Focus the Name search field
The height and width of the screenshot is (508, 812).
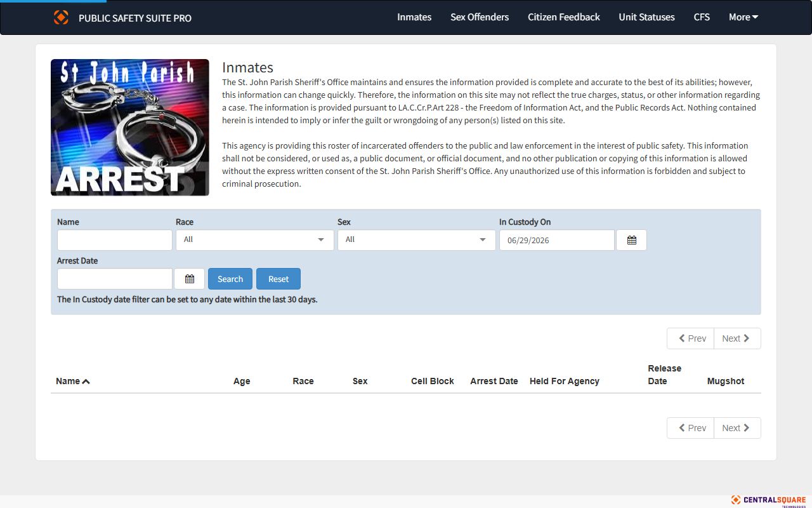(115, 240)
